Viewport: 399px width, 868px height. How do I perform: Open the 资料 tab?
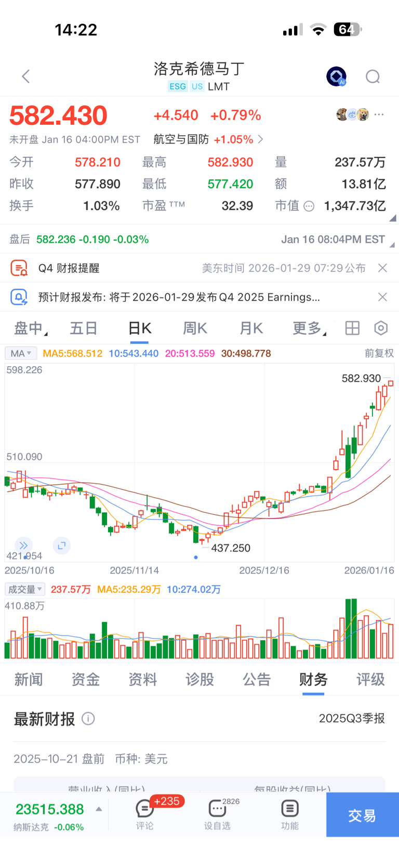point(143,679)
